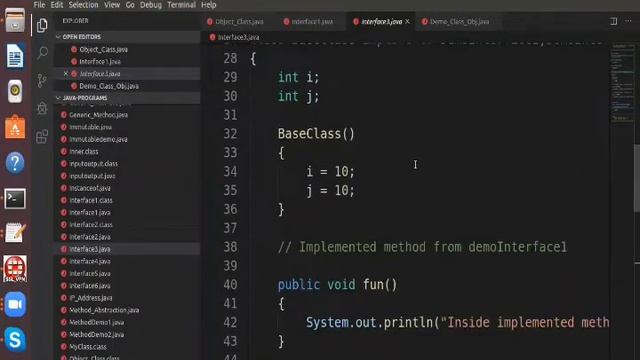
Task: Open the Explorer view in activity bar
Action: click(42, 25)
